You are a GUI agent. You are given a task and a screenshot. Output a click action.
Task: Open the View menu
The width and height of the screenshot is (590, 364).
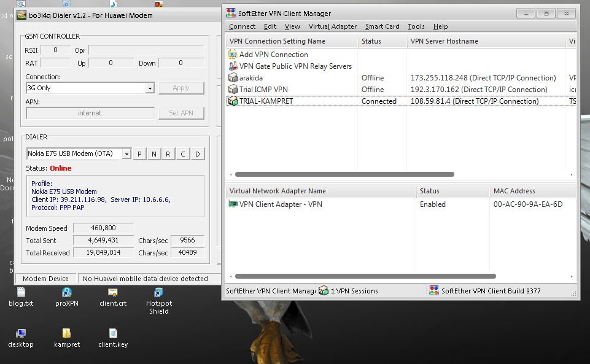[x=292, y=26]
